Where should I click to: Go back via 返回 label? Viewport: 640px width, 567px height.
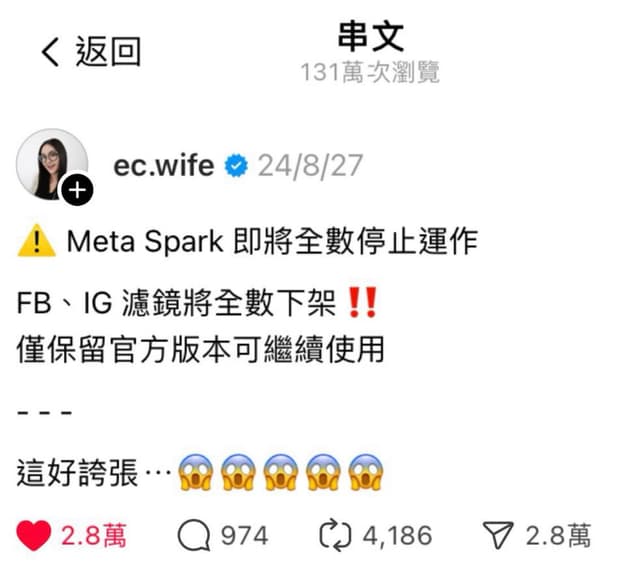point(108,51)
